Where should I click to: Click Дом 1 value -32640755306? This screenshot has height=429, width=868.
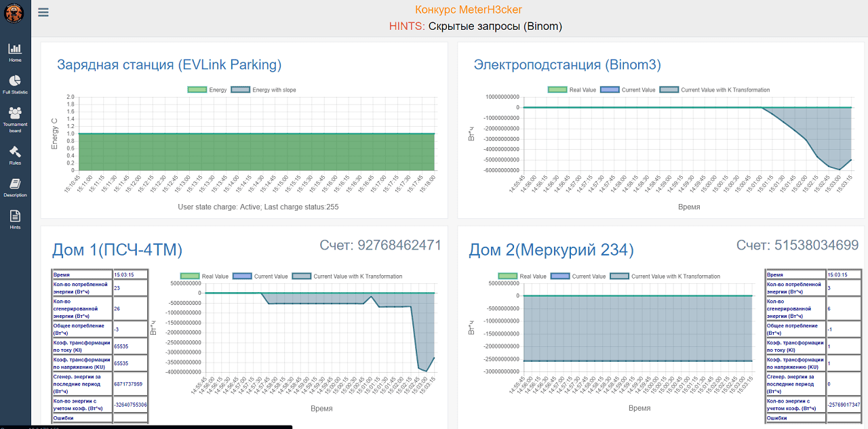coord(130,405)
